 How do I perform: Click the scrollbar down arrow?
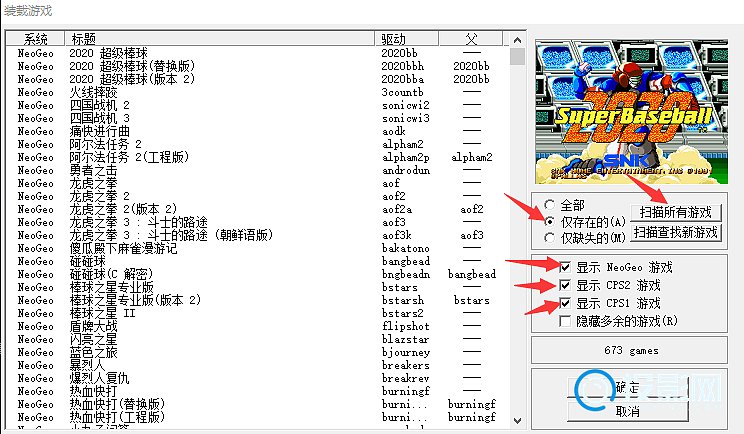pyautogui.click(x=518, y=420)
